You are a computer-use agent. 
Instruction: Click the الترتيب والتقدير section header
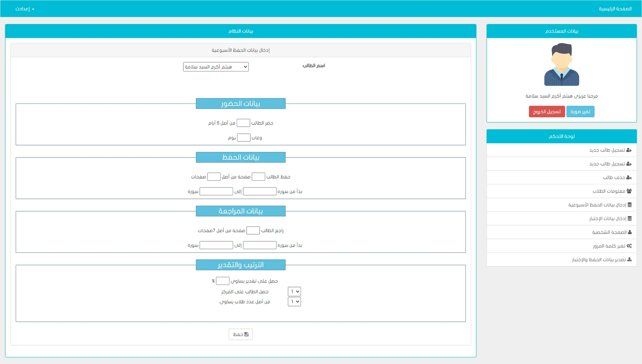pyautogui.click(x=241, y=265)
